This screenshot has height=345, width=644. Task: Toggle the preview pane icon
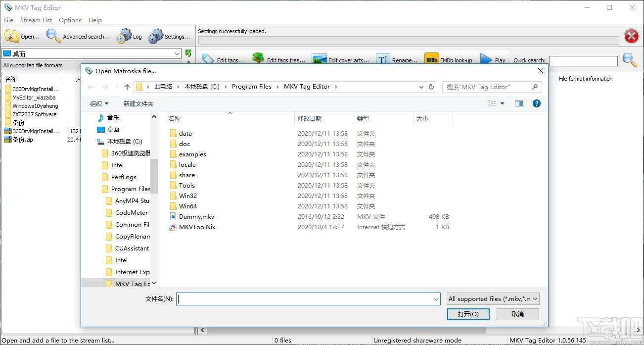point(519,103)
